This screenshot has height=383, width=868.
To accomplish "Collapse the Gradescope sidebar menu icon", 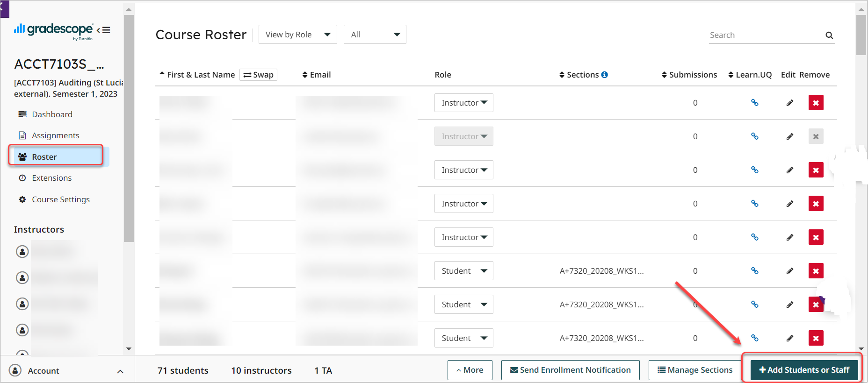I will [x=103, y=30].
